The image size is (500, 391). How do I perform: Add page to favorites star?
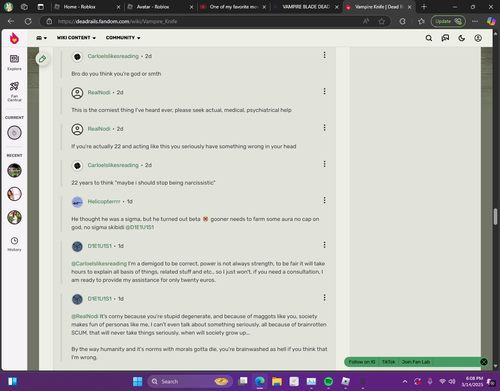(381, 21)
